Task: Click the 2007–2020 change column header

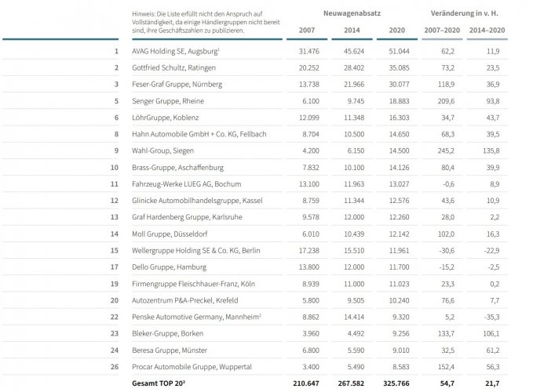Action: 441,31
